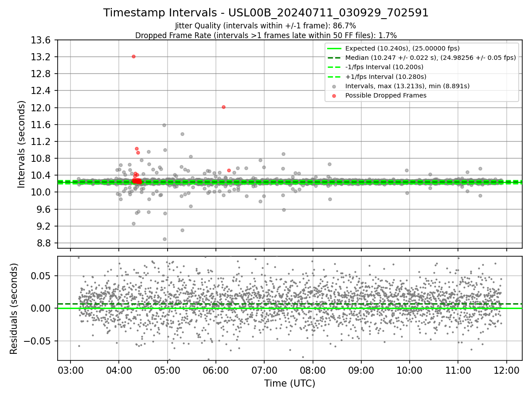
Task: Click the '08:00' x-axis tick label
Action: 313,370
